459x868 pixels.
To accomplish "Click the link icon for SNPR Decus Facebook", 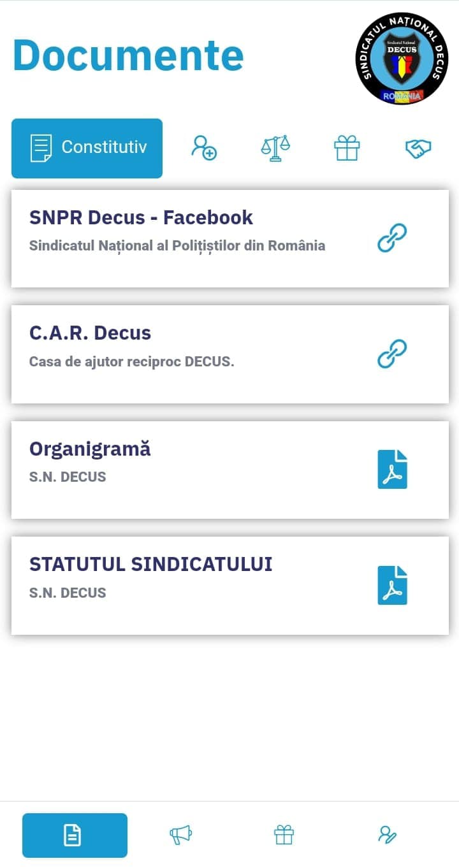I will click(x=392, y=238).
